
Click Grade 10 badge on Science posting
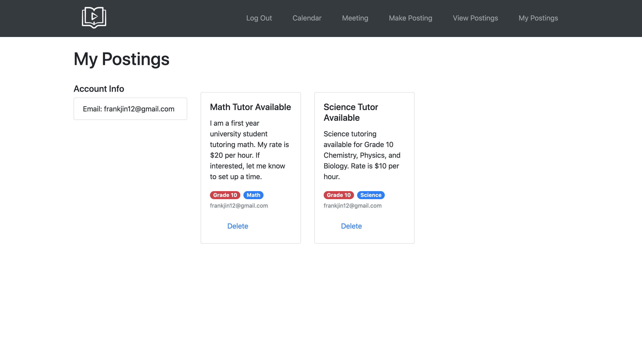(338, 195)
